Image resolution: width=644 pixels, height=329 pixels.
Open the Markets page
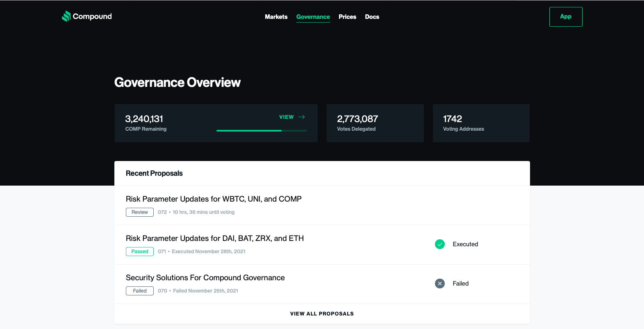pos(276,17)
